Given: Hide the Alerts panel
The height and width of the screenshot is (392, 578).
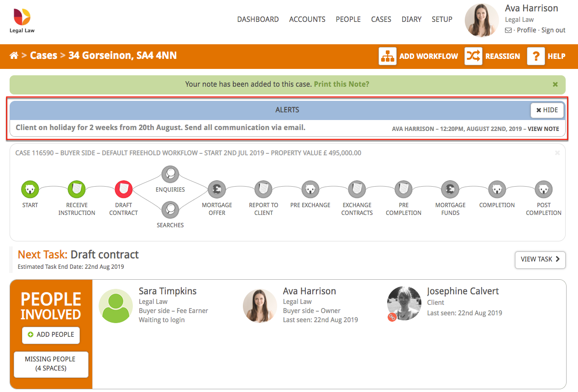Looking at the screenshot, I should click(546, 110).
